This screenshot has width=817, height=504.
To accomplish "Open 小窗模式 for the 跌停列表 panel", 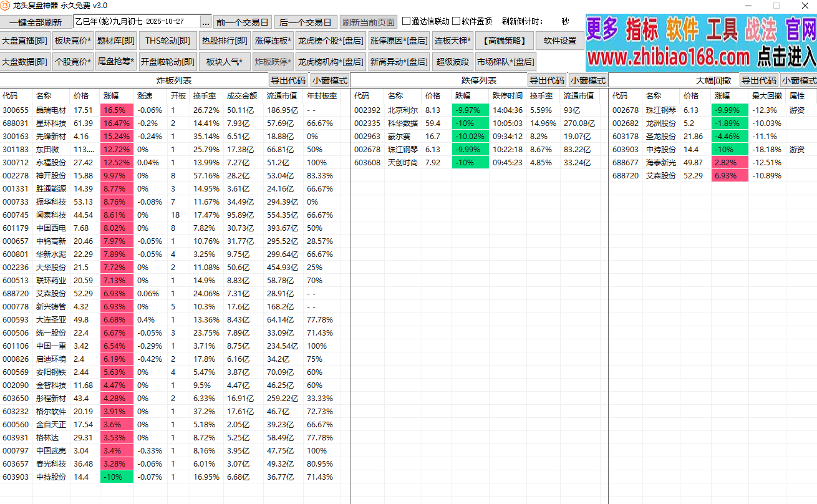I will 588,80.
